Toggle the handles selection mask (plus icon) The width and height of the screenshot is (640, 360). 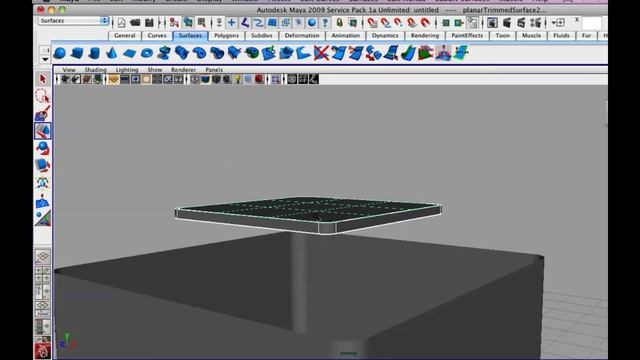click(x=231, y=23)
